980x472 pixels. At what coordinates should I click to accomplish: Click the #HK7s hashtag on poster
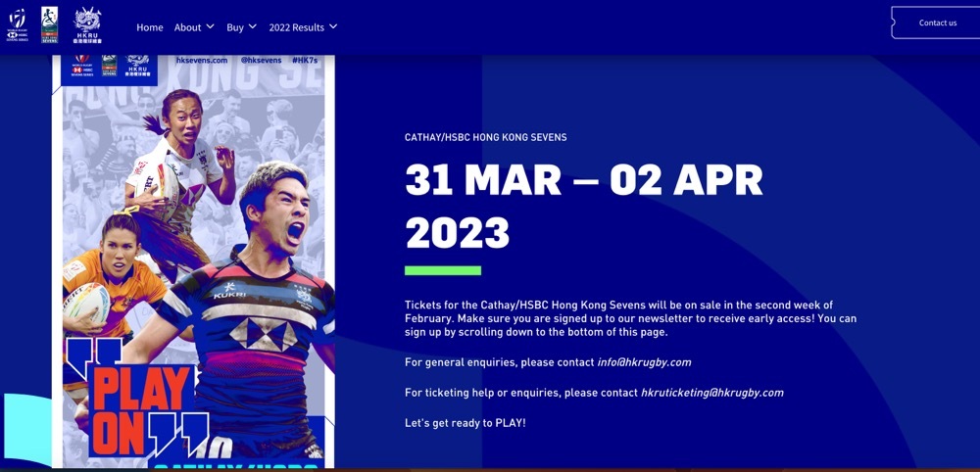click(305, 61)
